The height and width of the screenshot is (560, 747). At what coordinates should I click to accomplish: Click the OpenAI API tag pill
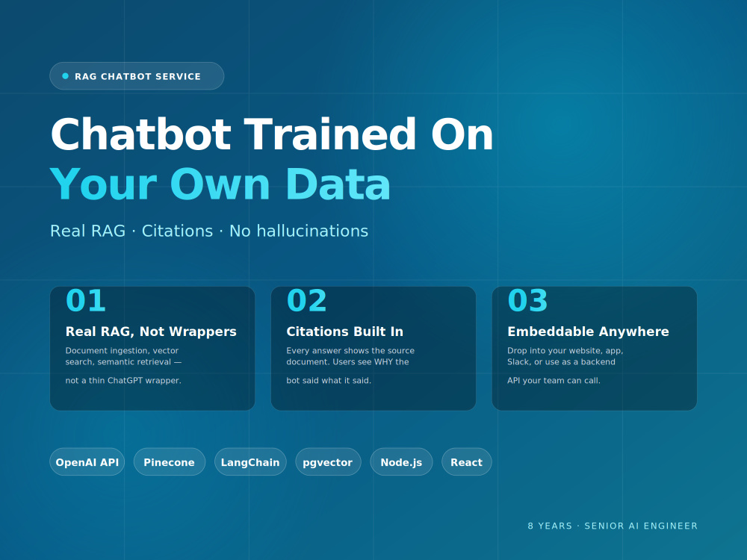pyautogui.click(x=87, y=462)
